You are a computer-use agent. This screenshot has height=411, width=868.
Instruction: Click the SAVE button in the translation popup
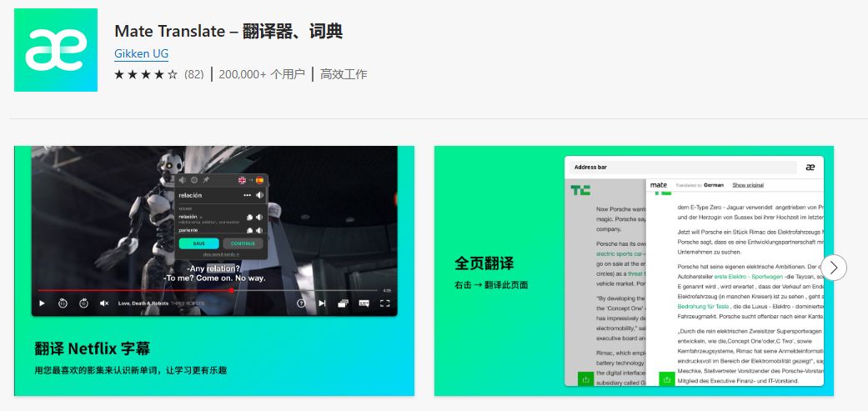pos(198,243)
